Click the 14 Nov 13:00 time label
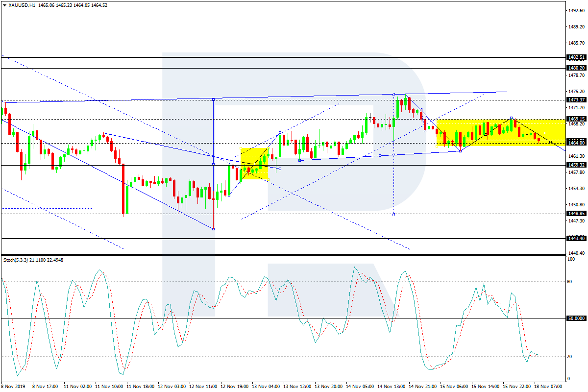The image size is (588, 392). click(391, 386)
